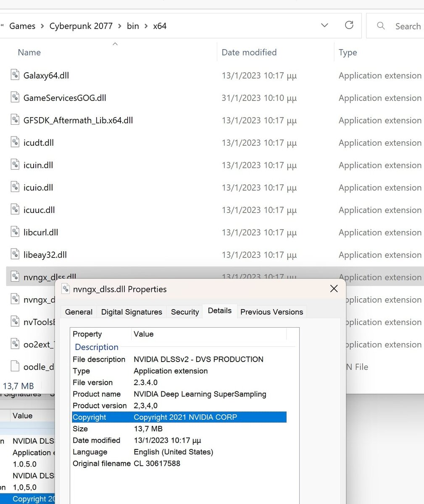Click the Property column header in Details
424x504 pixels.
coord(87,334)
